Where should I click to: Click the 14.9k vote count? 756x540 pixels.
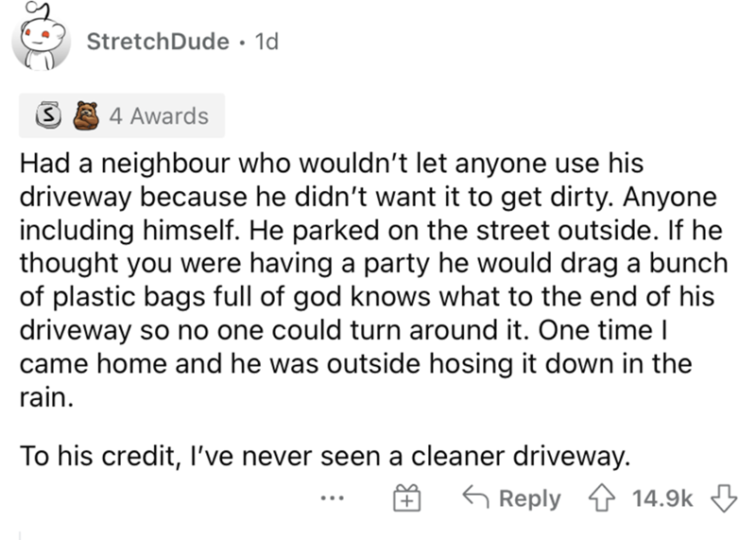(x=660, y=498)
